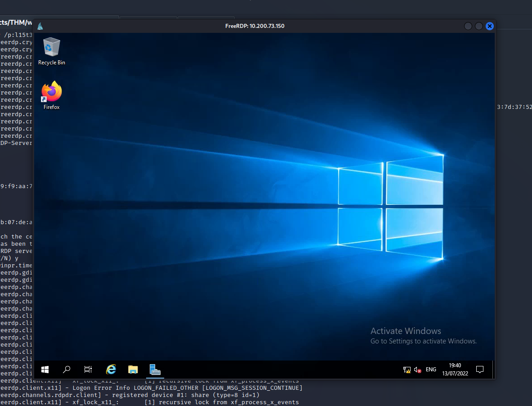Image resolution: width=532 pixels, height=406 pixels.
Task: Open Task View on the taskbar
Action: coord(88,370)
